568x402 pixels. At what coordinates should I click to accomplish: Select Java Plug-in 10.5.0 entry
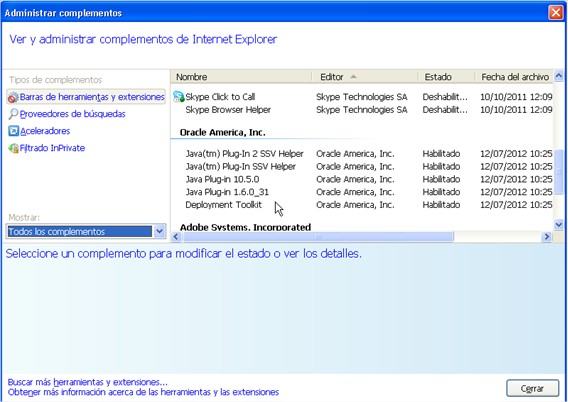[362, 179]
